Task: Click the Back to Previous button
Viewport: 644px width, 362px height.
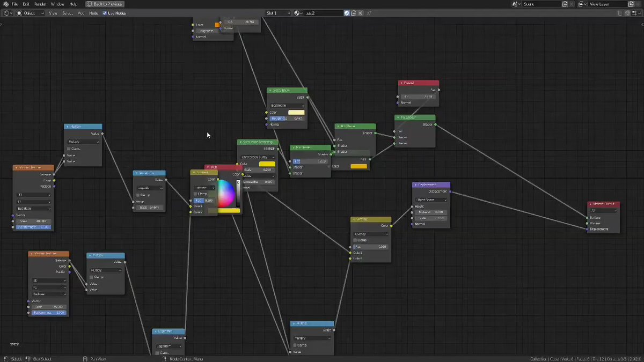Action: pos(106,4)
